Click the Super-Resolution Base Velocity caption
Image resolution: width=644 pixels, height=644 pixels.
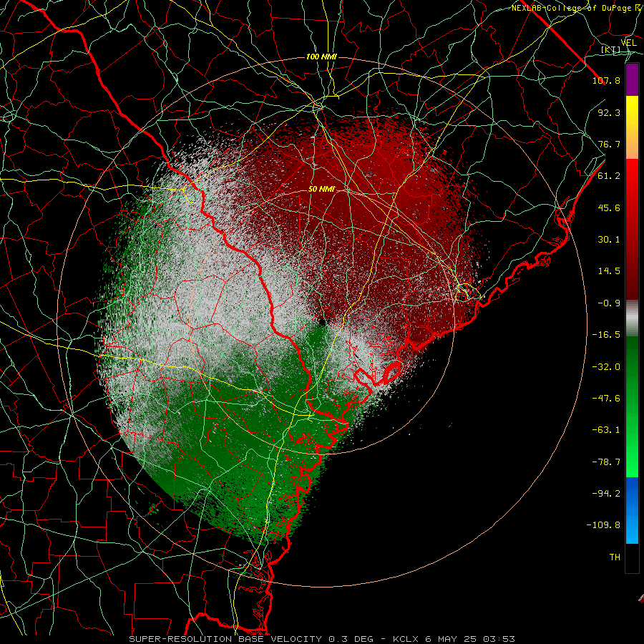(x=321, y=639)
